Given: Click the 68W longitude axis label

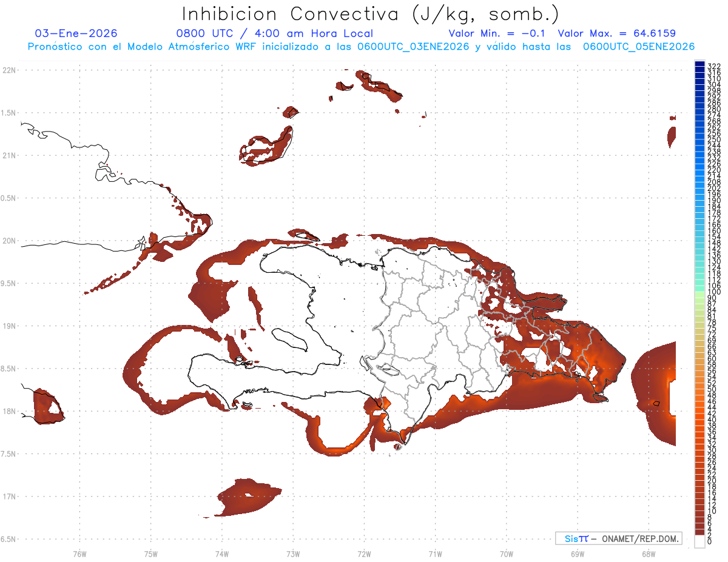Looking at the screenshot, I should point(648,554).
